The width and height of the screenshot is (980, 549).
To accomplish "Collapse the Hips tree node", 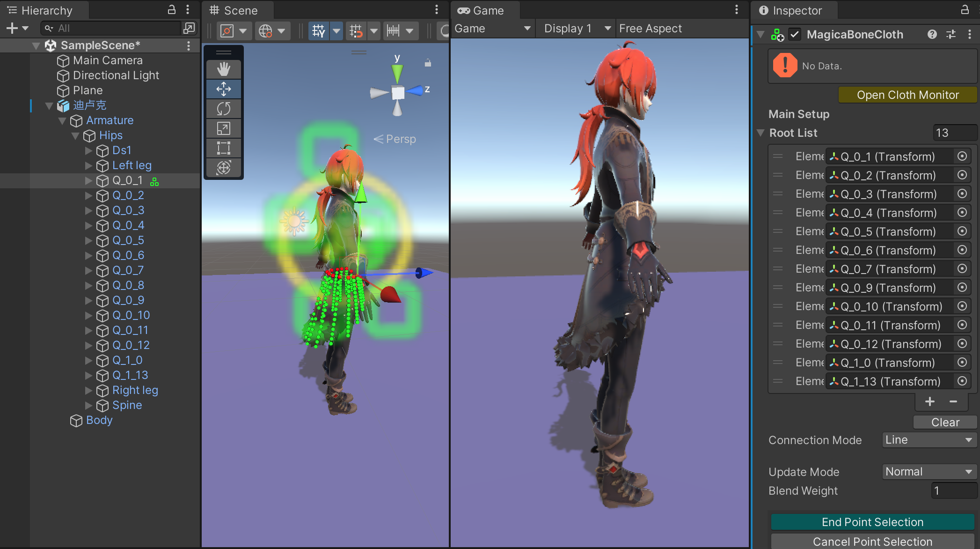I will (x=75, y=136).
